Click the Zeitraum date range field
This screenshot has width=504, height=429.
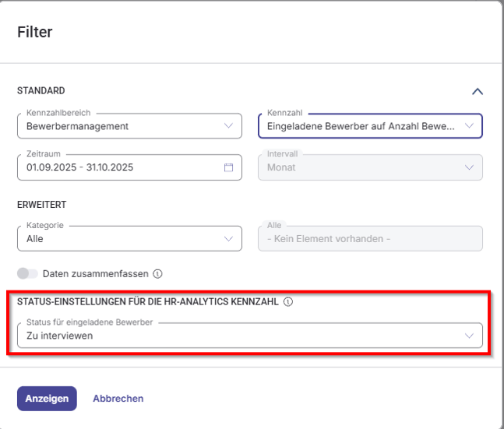pos(117,167)
